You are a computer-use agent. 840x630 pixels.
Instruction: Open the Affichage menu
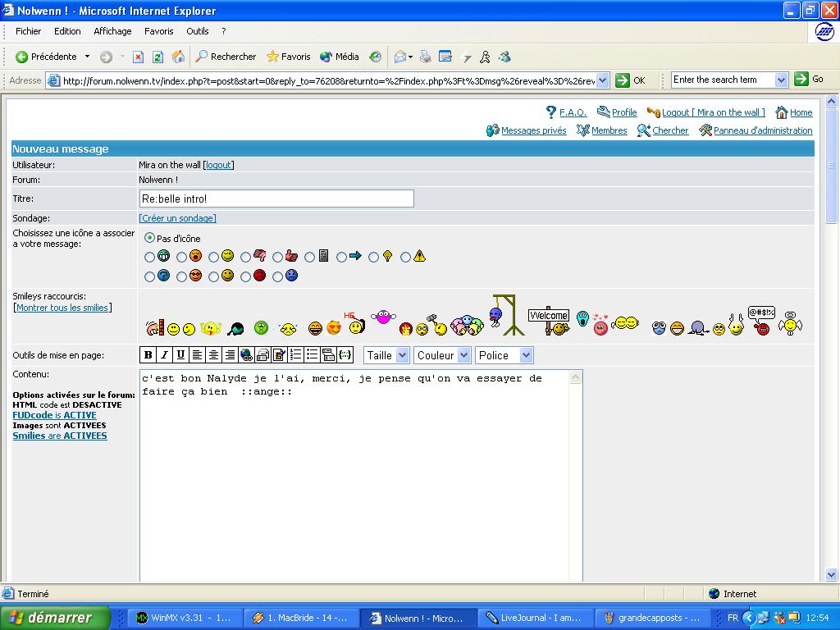point(112,31)
